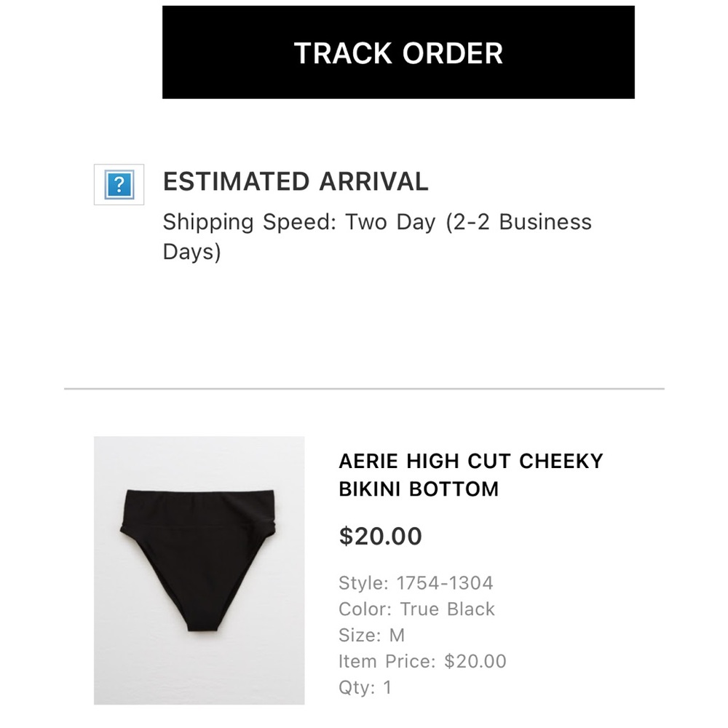Click the blue question mark icon
This screenshot has width=728, height=728.
[x=119, y=184]
